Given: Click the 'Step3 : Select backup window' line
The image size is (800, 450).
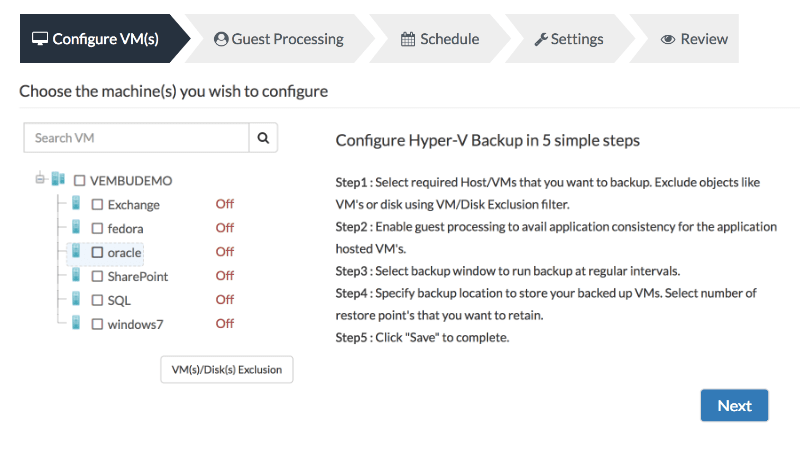Looking at the screenshot, I should click(507, 271).
